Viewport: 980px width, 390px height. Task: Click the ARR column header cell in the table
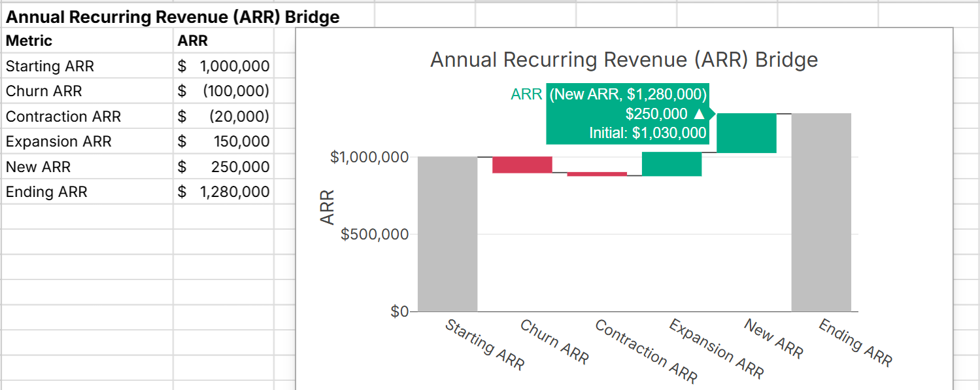click(x=223, y=41)
